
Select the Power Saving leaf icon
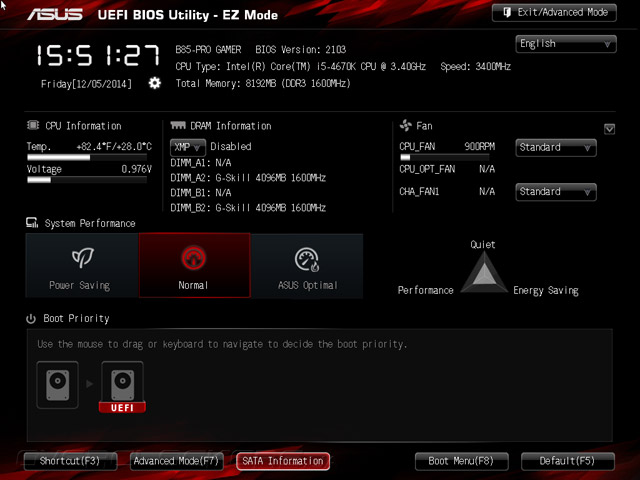(82, 258)
